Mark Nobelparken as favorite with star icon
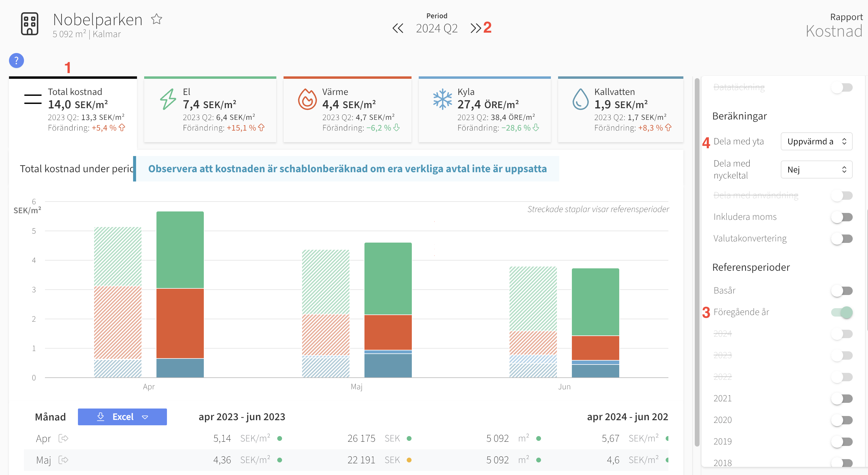 pyautogui.click(x=156, y=19)
